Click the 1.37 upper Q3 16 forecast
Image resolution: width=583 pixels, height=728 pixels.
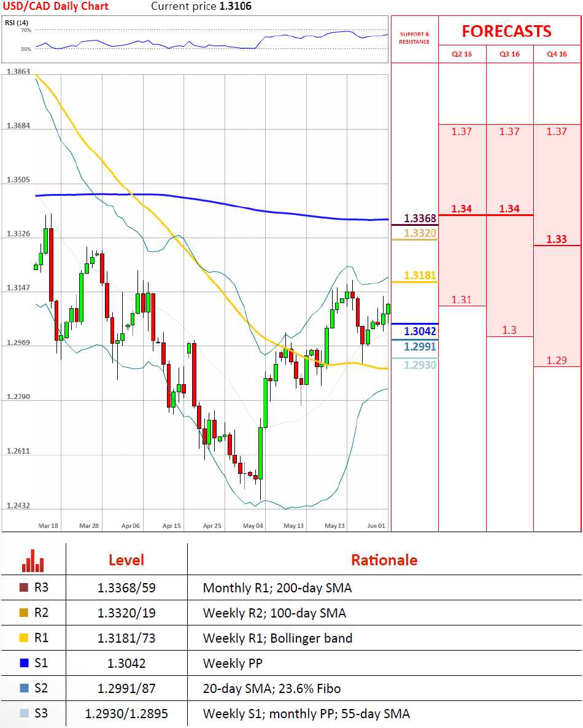coord(509,131)
